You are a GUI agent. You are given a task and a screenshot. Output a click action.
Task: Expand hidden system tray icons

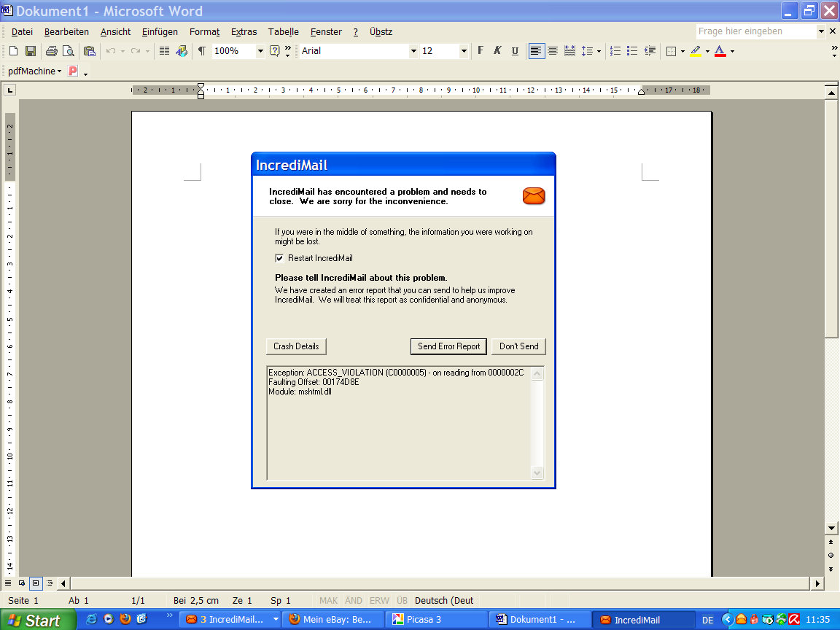point(727,620)
